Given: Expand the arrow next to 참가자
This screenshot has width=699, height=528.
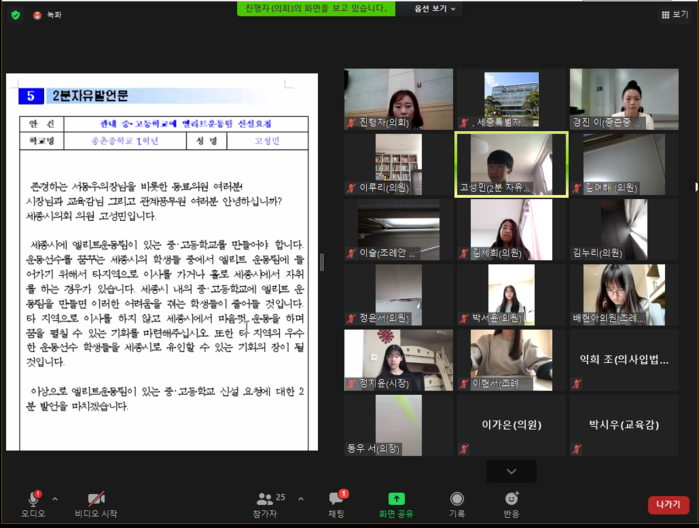Looking at the screenshot, I should click(301, 499).
